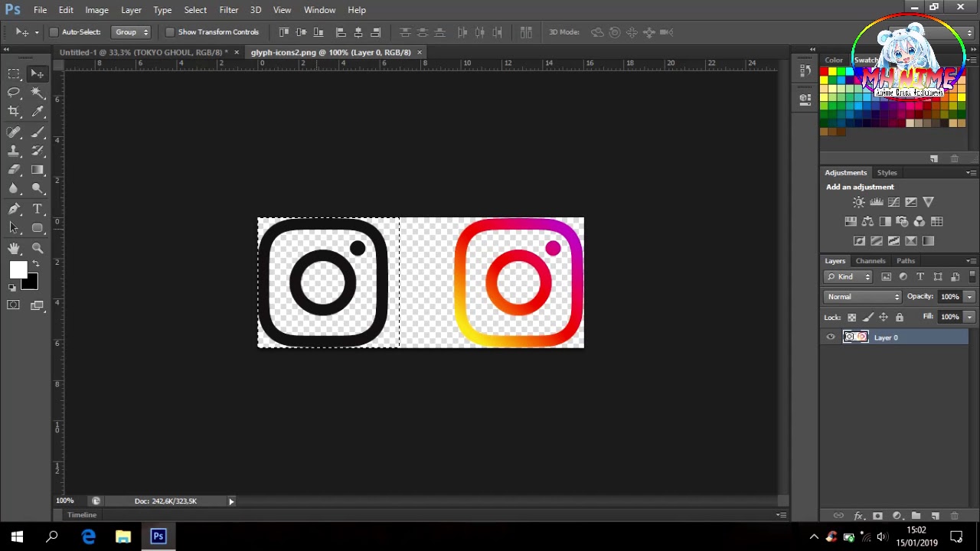Switch to Untitled-1 TOKYO GHOUL document tab
This screenshot has height=551, width=980.
click(x=143, y=52)
